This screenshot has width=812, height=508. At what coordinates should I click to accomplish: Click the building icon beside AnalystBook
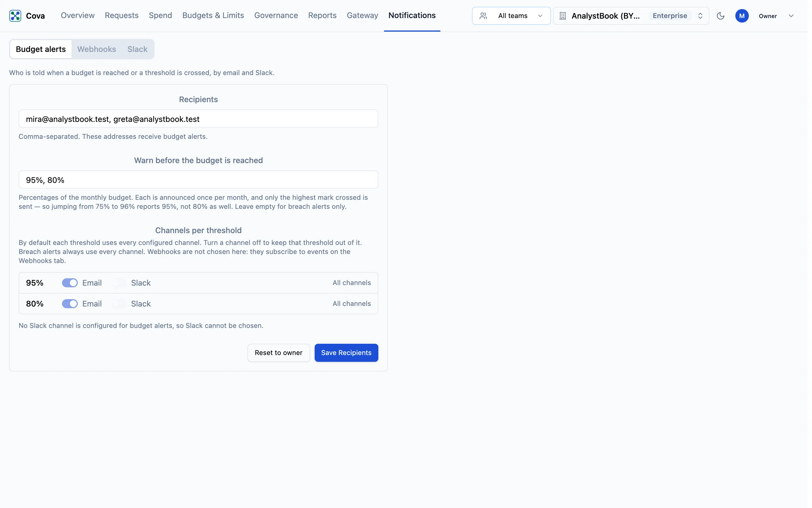[x=563, y=16]
